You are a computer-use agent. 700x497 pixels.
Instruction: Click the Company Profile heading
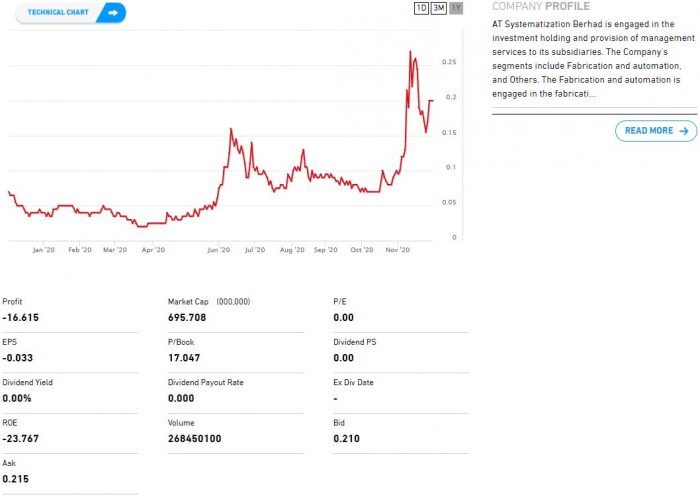click(541, 7)
